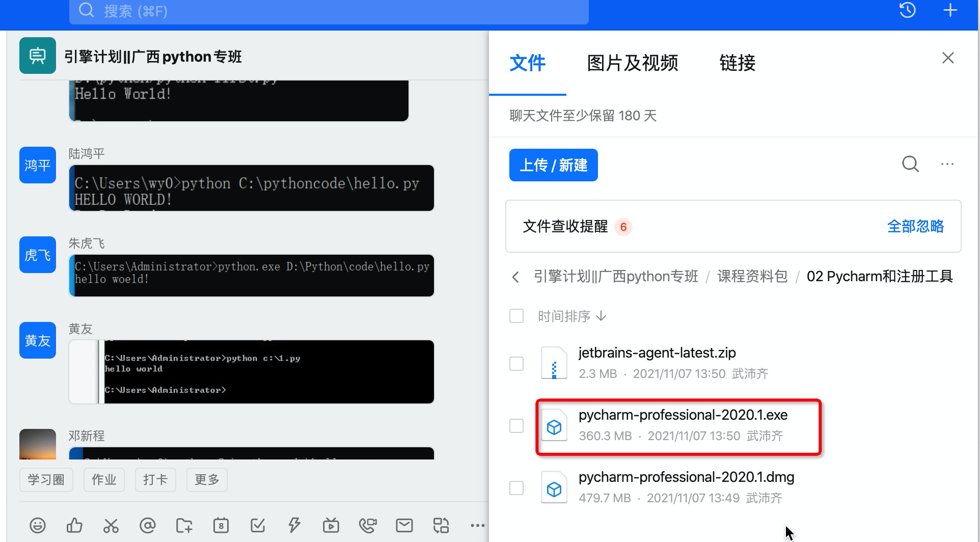Expand the 更多 shortcuts
980x542 pixels.
coord(207,479)
